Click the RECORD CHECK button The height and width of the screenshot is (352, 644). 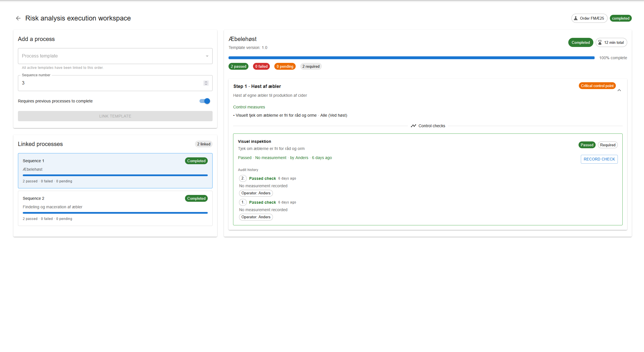tap(599, 159)
